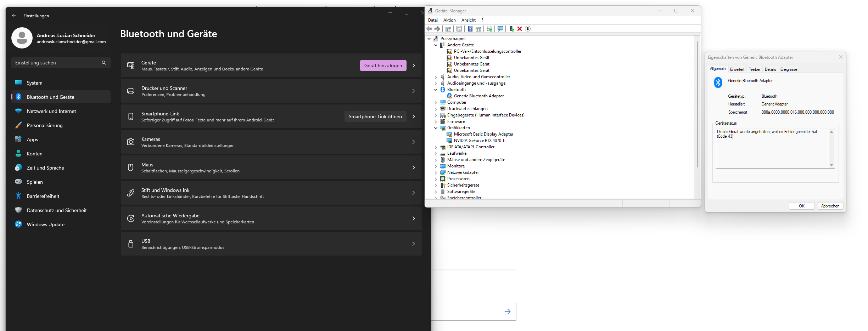This screenshot has width=868, height=331.
Task: Open Datenschutz und Sicherheit in sidebar
Action: click(61, 210)
